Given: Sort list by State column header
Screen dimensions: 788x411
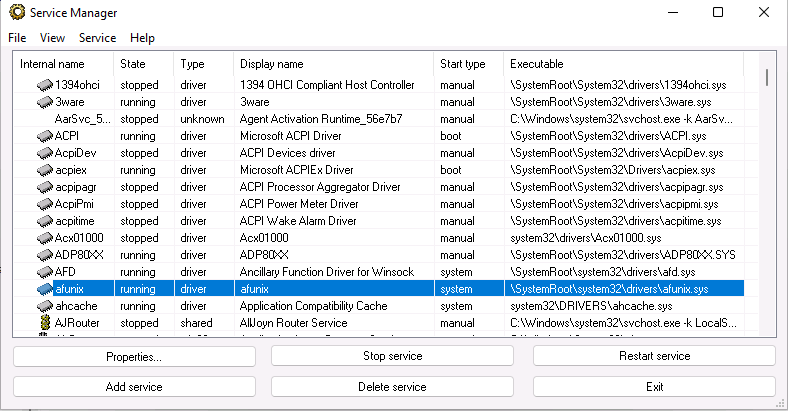Looking at the screenshot, I should [133, 64].
